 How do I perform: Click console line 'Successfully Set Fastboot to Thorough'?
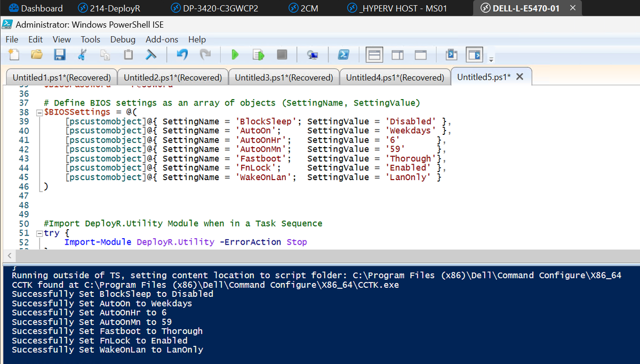pyautogui.click(x=107, y=331)
